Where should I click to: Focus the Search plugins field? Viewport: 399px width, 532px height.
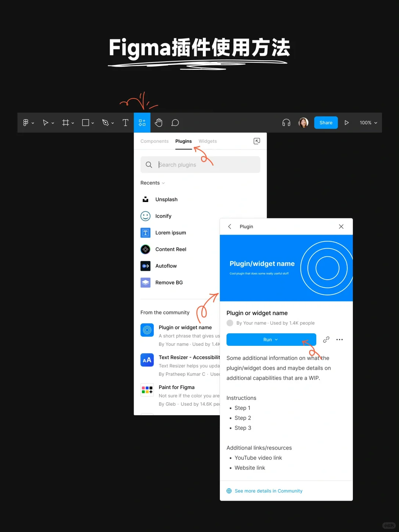[x=200, y=164]
